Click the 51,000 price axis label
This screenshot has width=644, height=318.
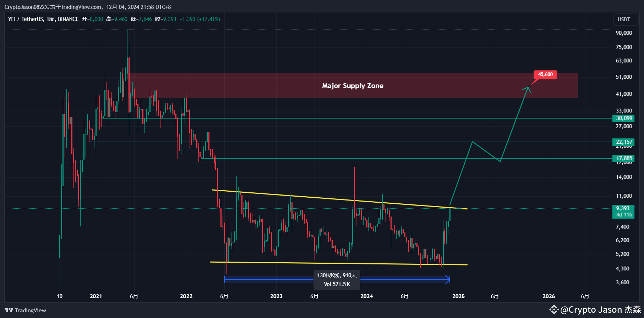pyautogui.click(x=624, y=77)
